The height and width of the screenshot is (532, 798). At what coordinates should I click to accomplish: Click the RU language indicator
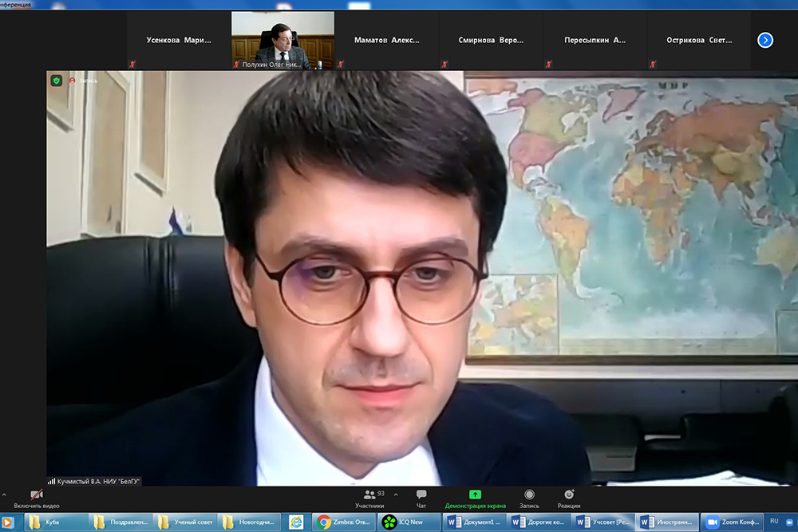click(773, 522)
